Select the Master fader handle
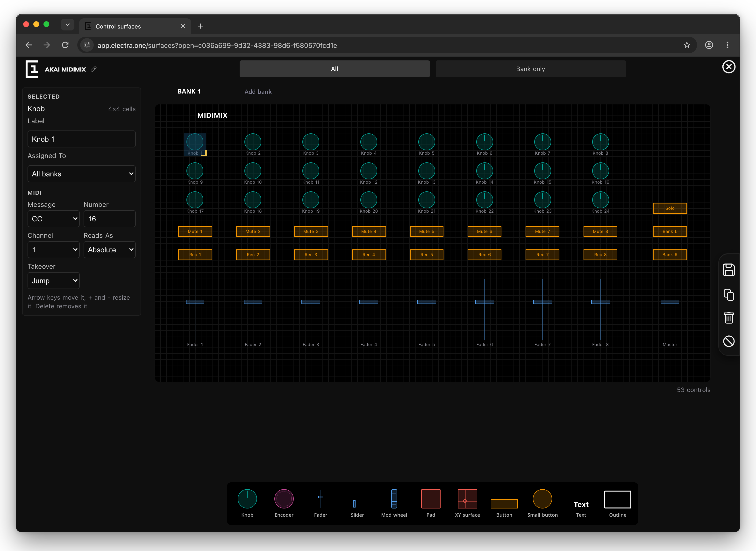 [670, 302]
